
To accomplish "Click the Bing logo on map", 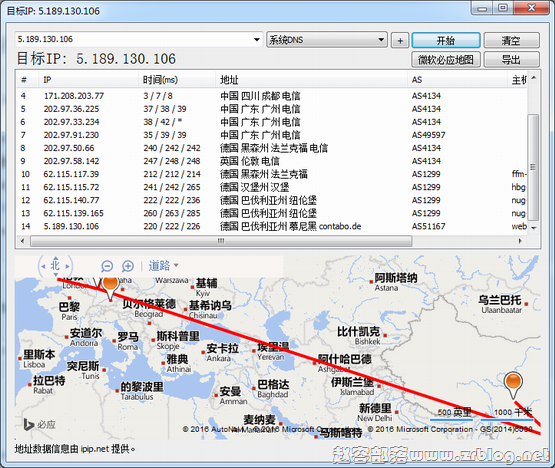I will click(x=39, y=424).
